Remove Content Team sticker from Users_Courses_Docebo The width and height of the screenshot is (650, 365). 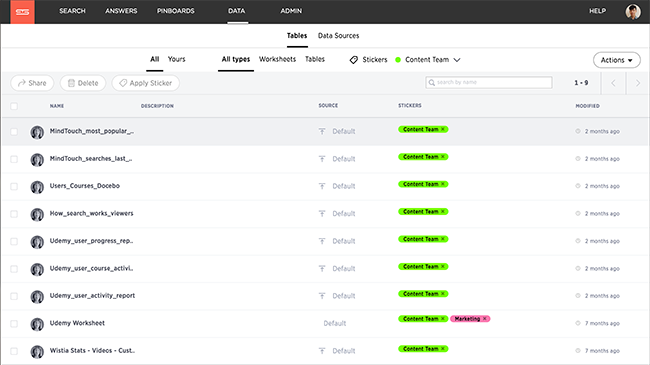tap(443, 184)
